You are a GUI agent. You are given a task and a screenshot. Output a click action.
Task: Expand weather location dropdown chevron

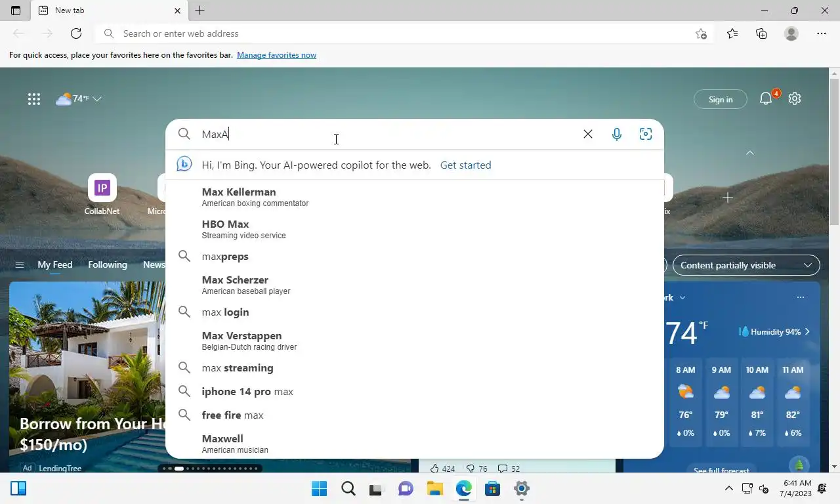[x=682, y=298]
